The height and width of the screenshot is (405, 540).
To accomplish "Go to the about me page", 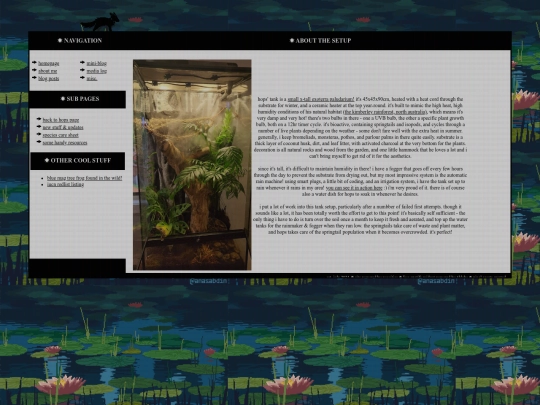I will coord(48,71).
